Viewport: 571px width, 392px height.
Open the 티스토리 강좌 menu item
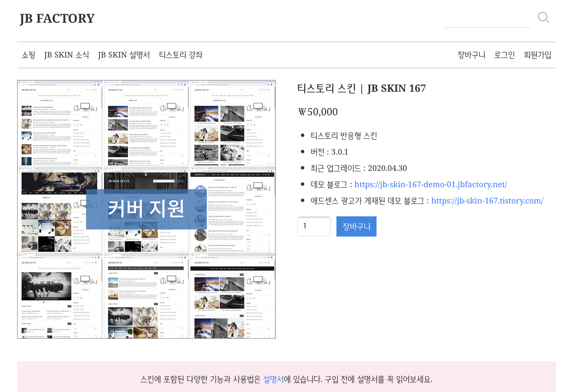tap(180, 55)
